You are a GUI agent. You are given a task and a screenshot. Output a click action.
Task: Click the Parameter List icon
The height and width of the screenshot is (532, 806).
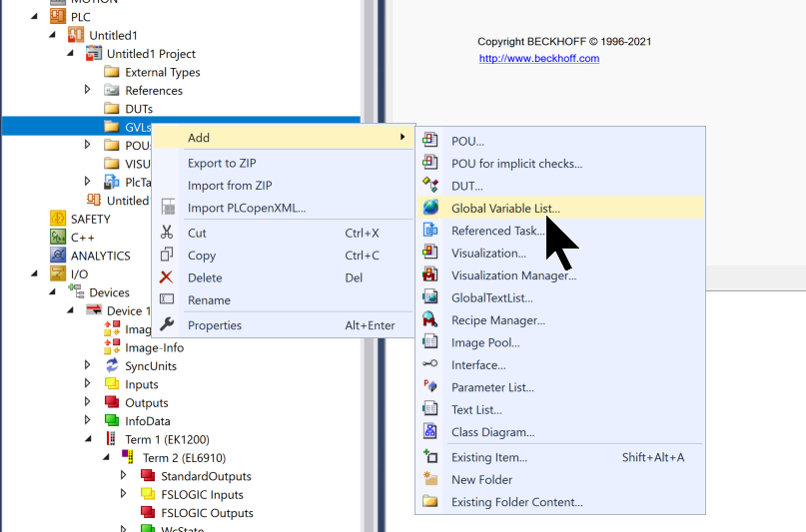click(430, 386)
